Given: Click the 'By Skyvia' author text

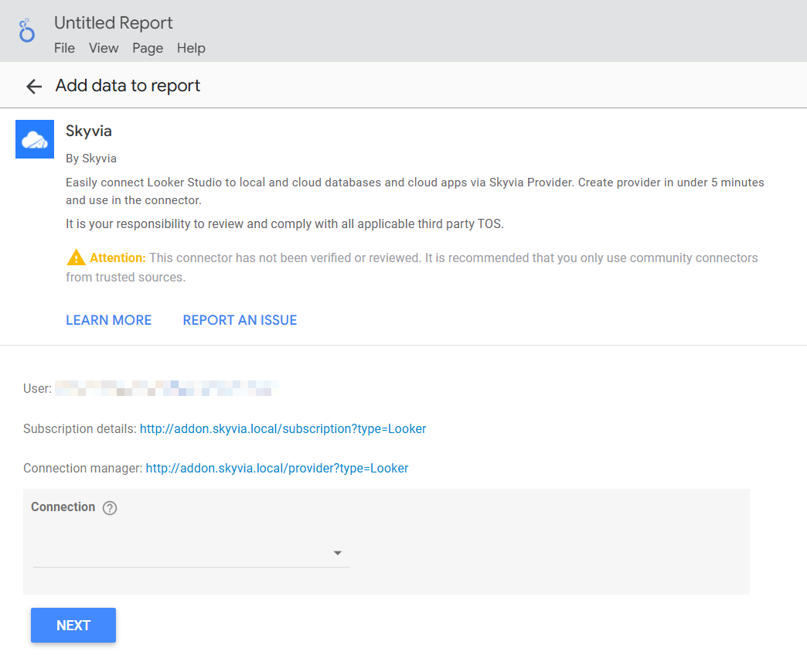Looking at the screenshot, I should tap(91, 159).
